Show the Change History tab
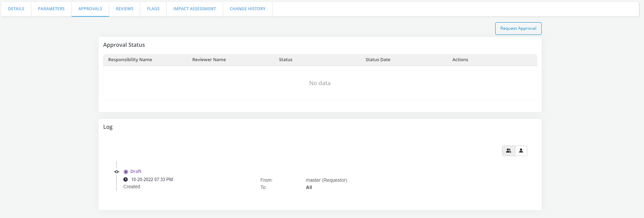This screenshot has height=218, width=644. [247, 9]
